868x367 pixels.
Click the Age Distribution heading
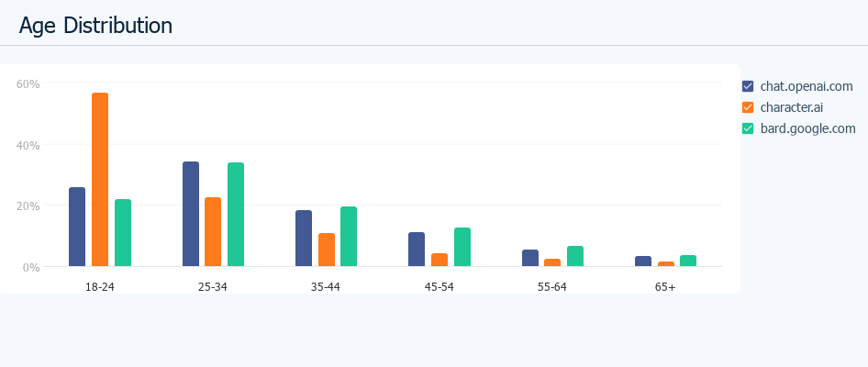click(95, 26)
